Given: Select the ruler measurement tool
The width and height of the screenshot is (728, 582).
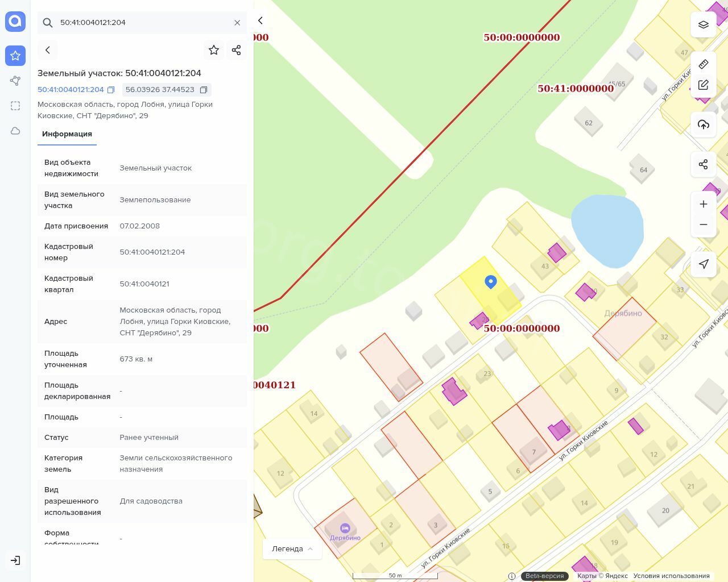Looking at the screenshot, I should (x=703, y=64).
